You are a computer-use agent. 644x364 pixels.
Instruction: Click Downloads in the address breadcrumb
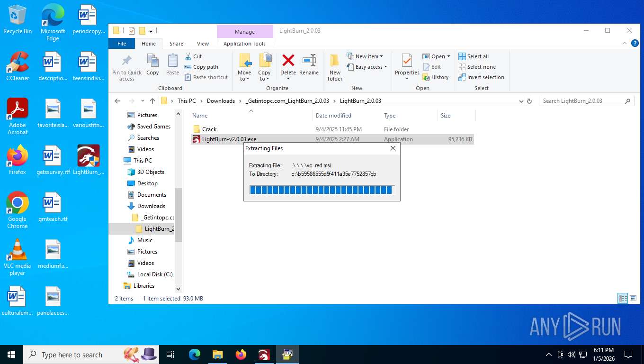point(221,101)
